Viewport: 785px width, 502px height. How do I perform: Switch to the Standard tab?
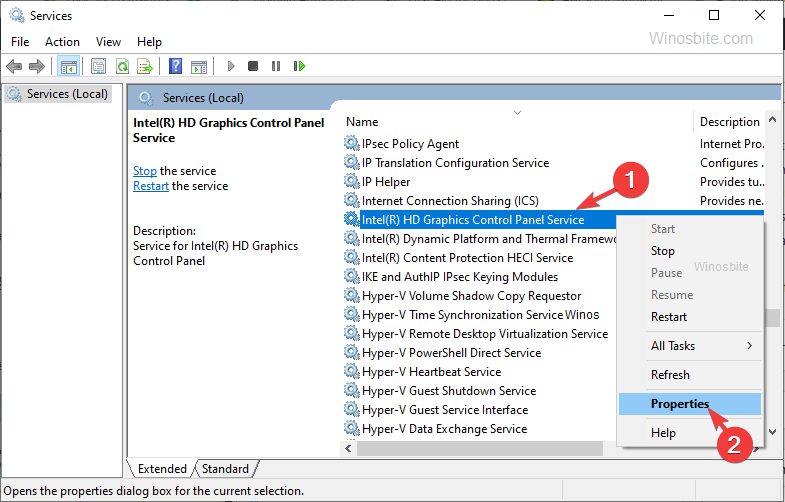pyautogui.click(x=225, y=469)
